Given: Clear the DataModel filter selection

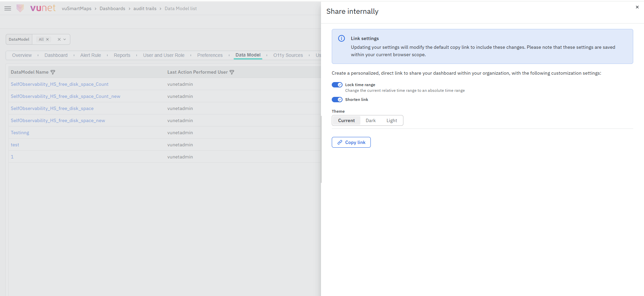Looking at the screenshot, I should pyautogui.click(x=59, y=39).
